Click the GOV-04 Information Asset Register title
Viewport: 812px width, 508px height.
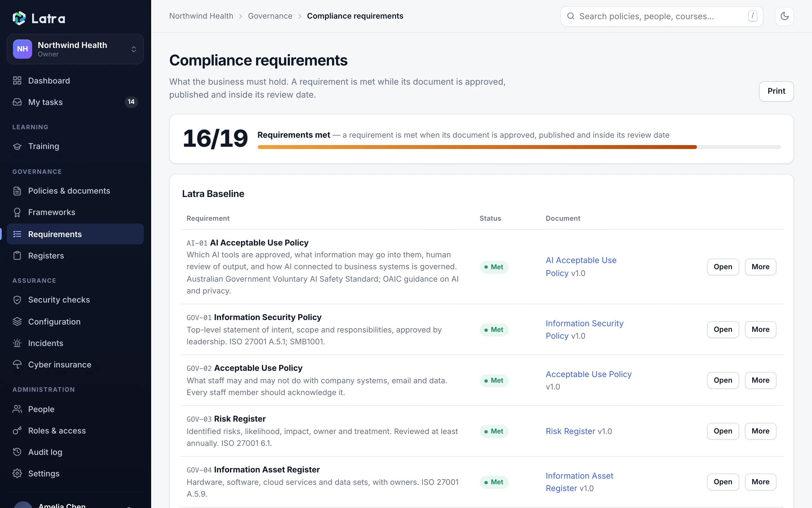267,470
